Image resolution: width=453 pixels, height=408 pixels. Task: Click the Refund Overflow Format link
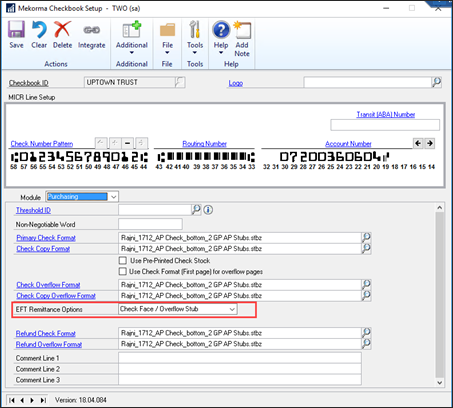(x=49, y=344)
